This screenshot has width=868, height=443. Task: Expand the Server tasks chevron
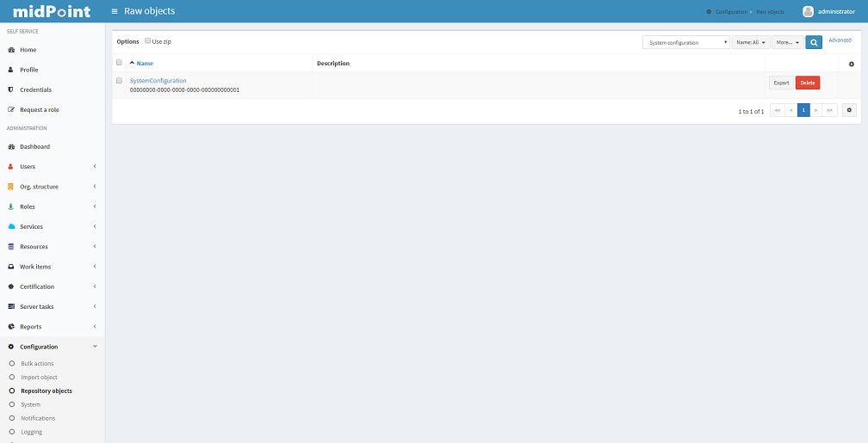95,306
